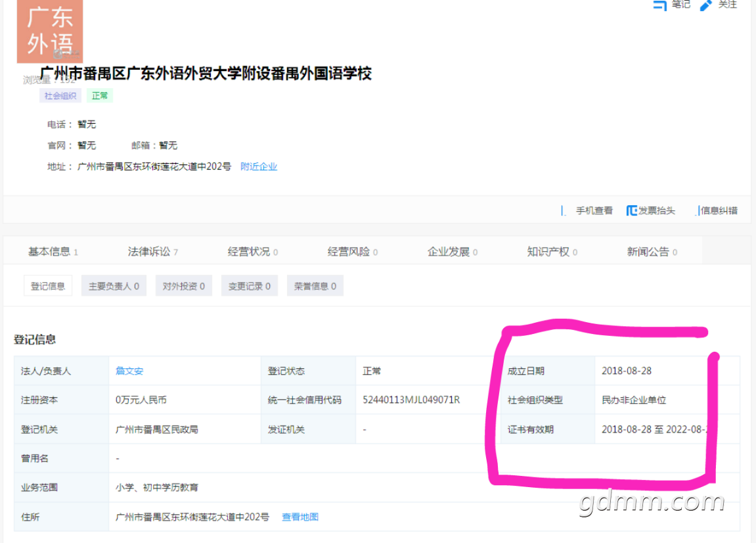The height and width of the screenshot is (543, 756).
Task: Switch to 法律诉讼 tab
Action: point(153,252)
